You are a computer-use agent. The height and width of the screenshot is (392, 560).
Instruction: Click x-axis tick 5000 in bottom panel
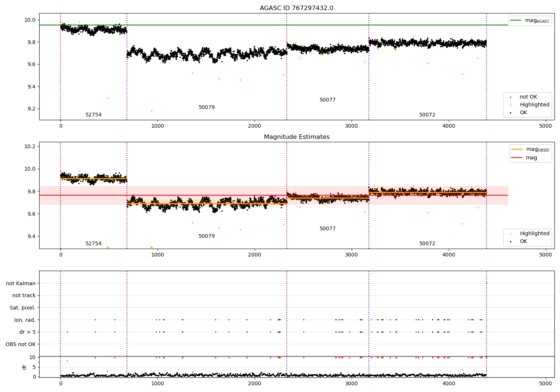tap(545, 384)
